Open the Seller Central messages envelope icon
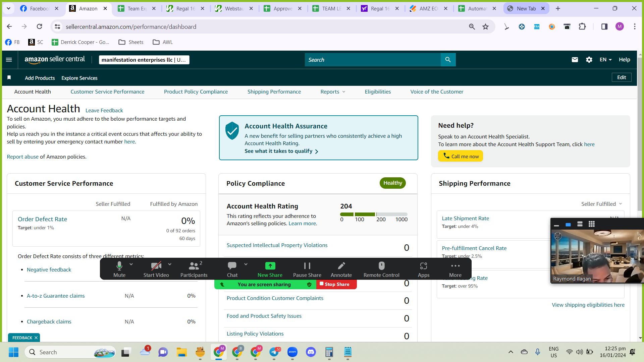 [575, 60]
